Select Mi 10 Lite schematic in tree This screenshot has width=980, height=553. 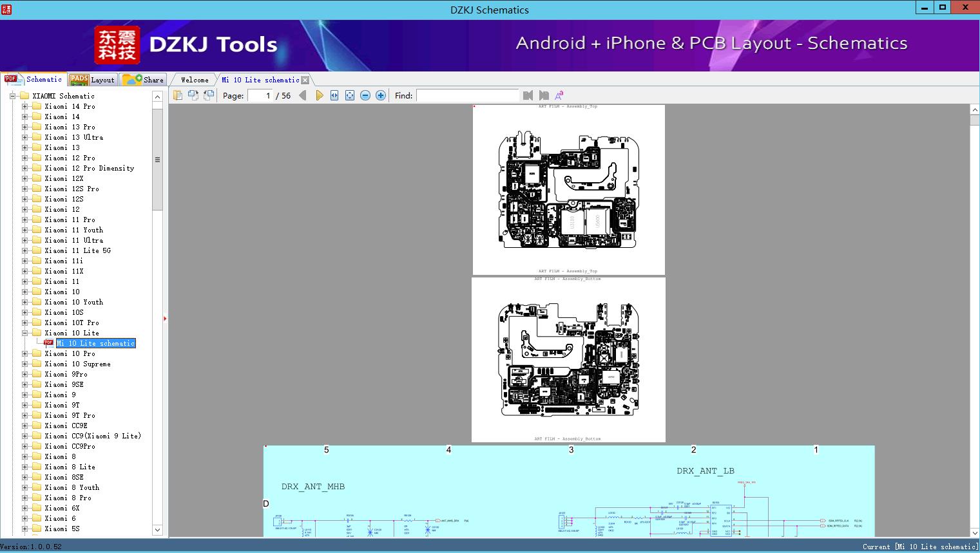click(x=96, y=343)
